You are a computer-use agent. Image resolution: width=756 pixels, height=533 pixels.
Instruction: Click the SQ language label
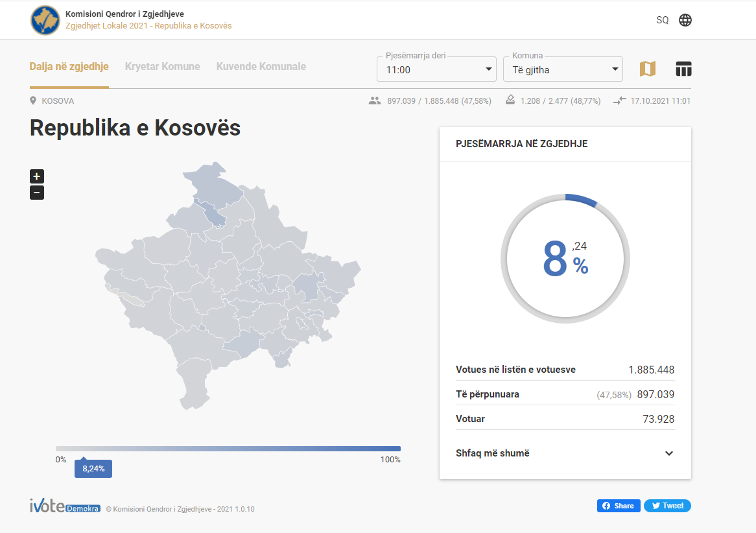(x=662, y=20)
